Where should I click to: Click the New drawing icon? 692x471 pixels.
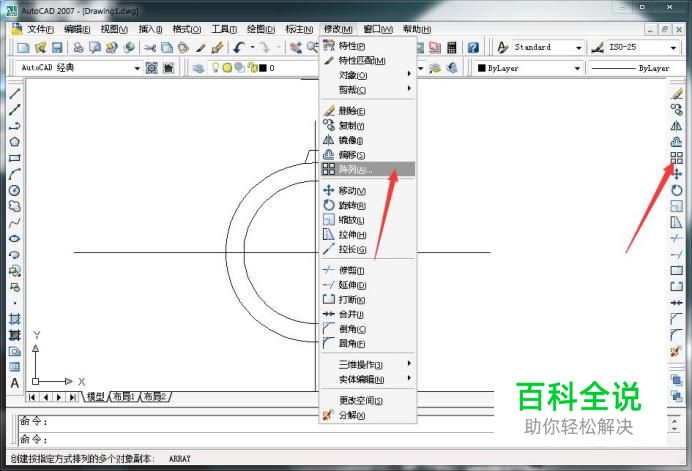[x=23, y=47]
